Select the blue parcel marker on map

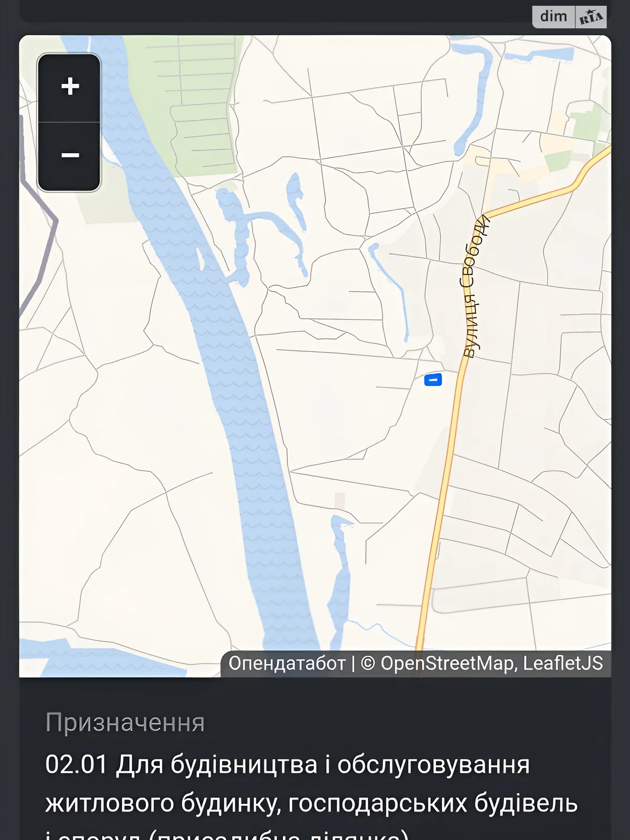[433, 379]
